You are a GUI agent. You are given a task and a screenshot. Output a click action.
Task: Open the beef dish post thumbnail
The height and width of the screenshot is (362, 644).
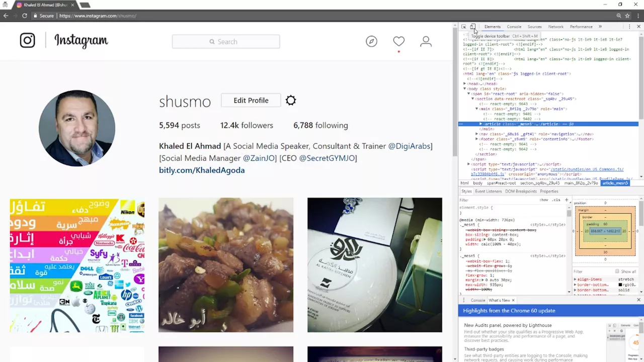226,265
